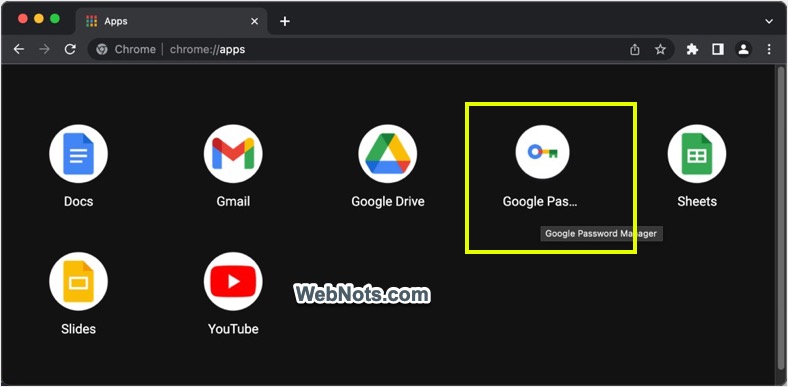Click the Google Drive label text

pos(387,202)
